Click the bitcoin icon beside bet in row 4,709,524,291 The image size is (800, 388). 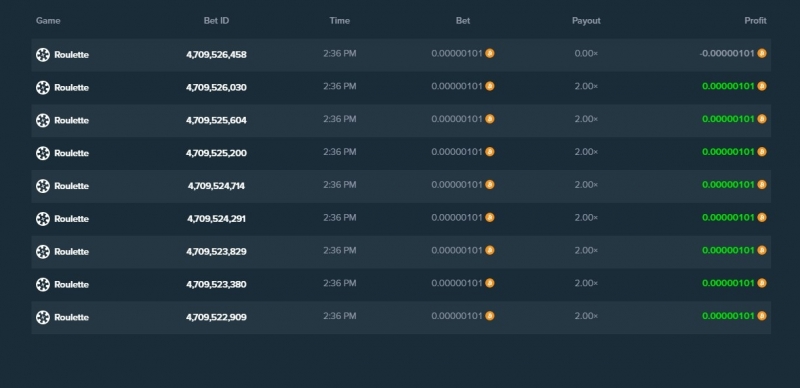coord(490,217)
